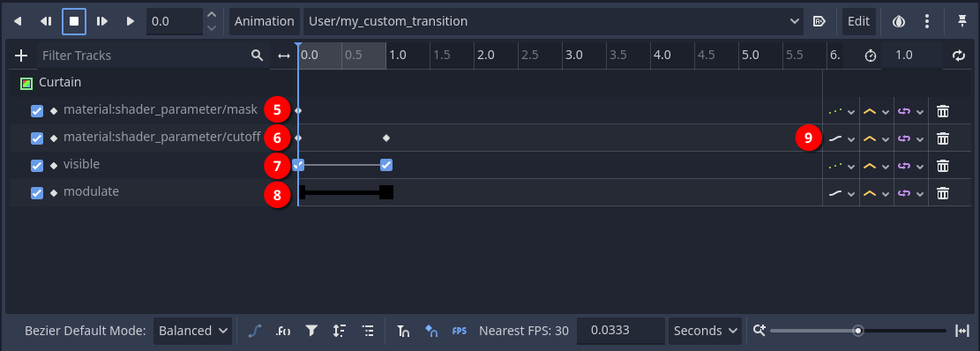980x351 pixels.
Task: Disable the shader_parameter/mask track checkbox
Action: click(x=37, y=110)
